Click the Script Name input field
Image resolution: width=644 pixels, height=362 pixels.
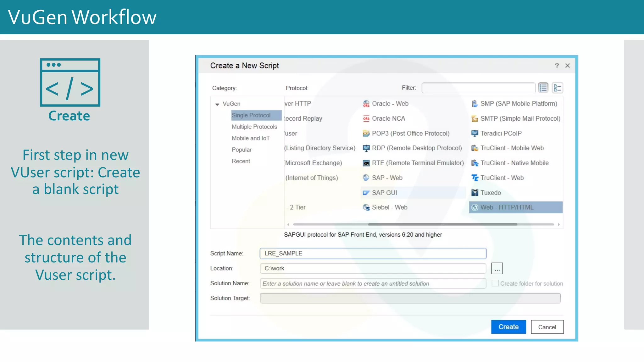[373, 253]
